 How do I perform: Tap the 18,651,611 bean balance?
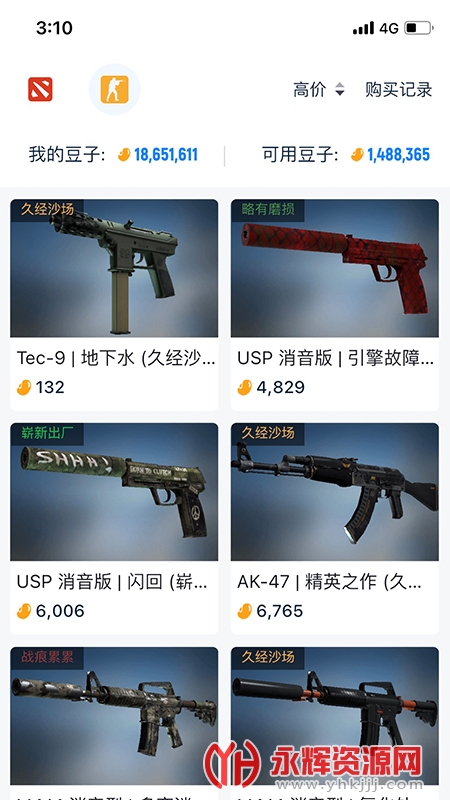166,155
